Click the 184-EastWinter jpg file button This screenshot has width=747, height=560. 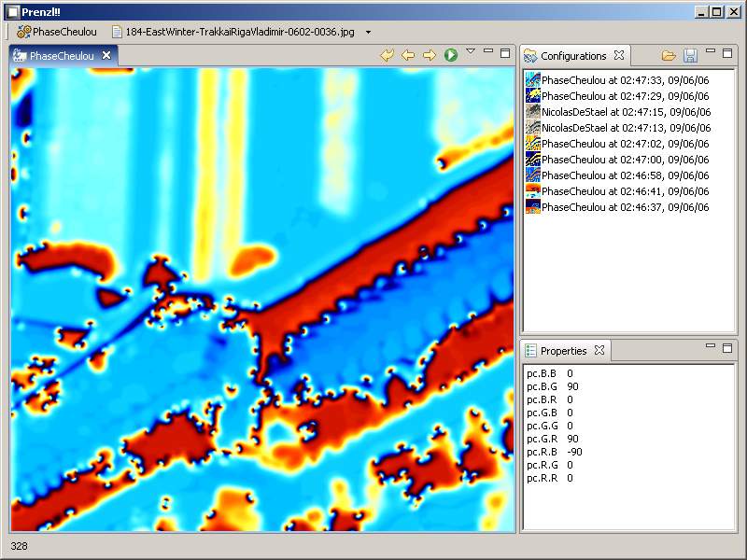(233, 32)
